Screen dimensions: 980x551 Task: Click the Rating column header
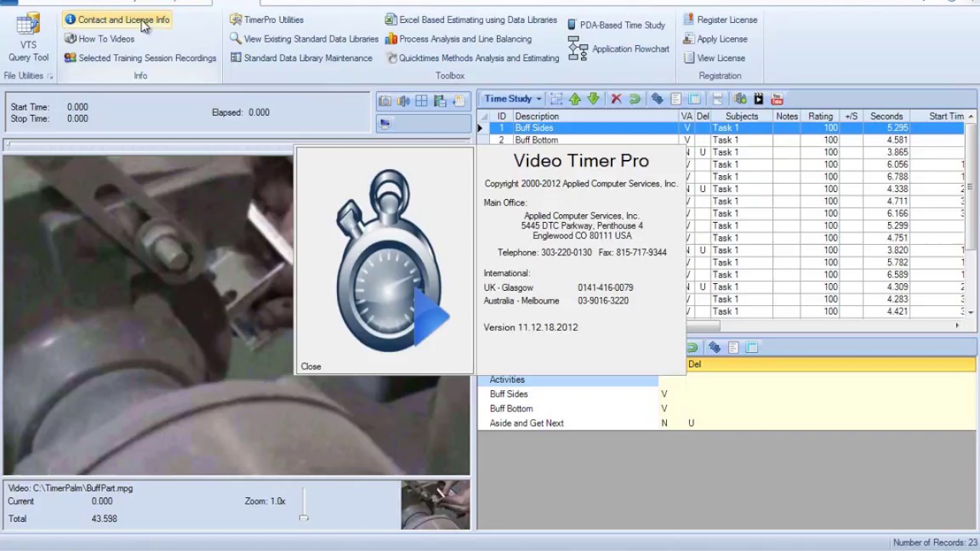(x=820, y=116)
